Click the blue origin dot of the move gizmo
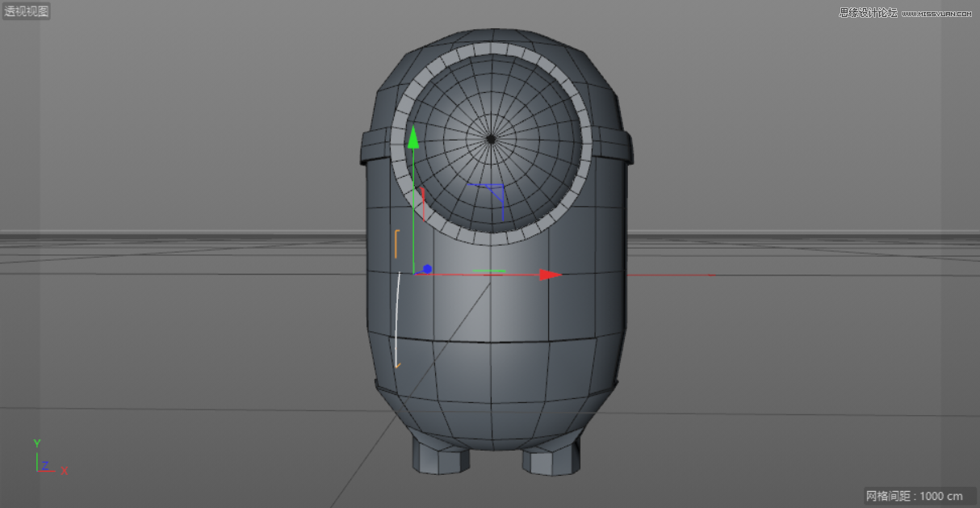980x508 pixels. (427, 269)
